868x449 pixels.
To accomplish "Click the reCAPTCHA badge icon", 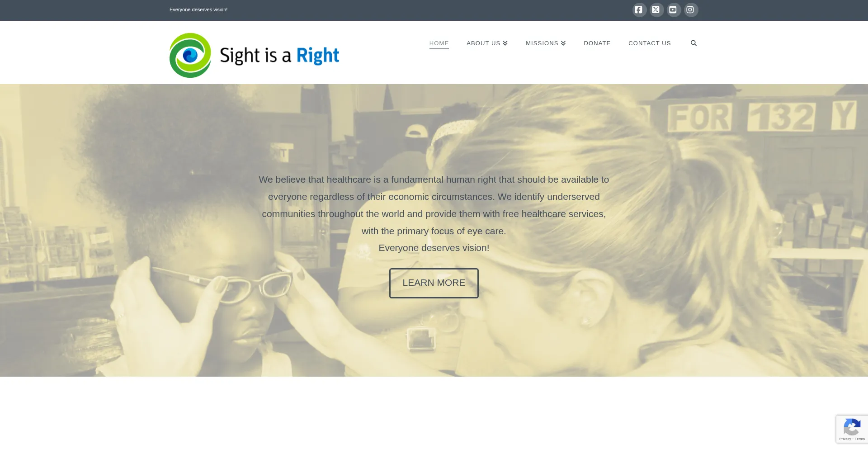I will pos(852,427).
